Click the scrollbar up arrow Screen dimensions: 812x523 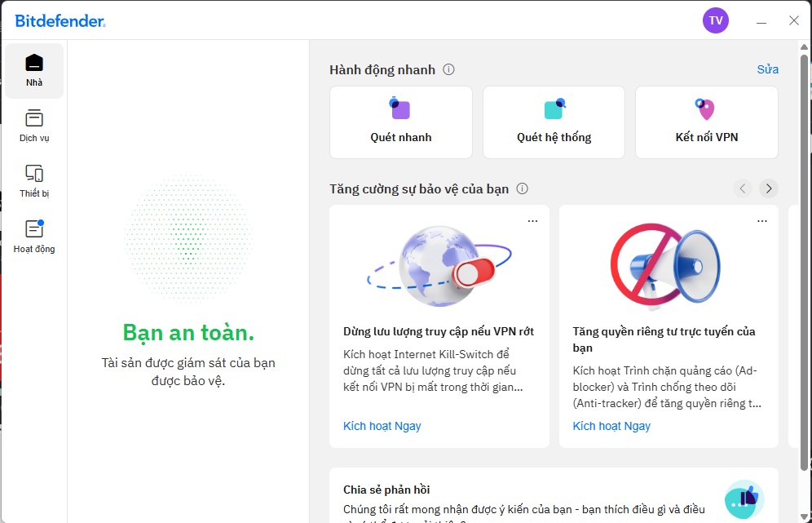click(x=804, y=47)
